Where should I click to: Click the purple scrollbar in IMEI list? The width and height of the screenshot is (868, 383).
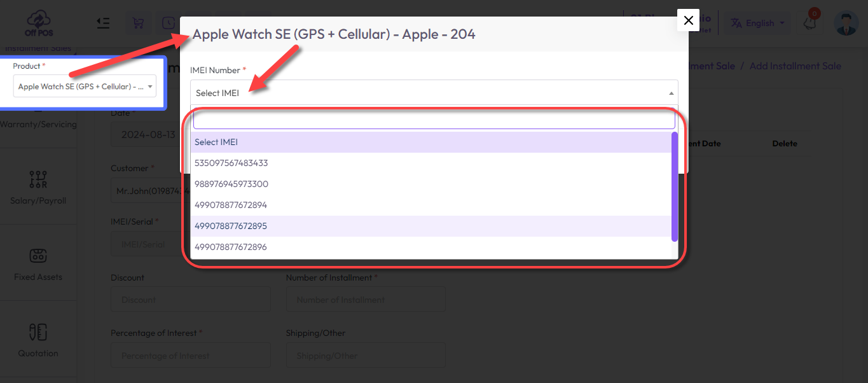pos(675,186)
